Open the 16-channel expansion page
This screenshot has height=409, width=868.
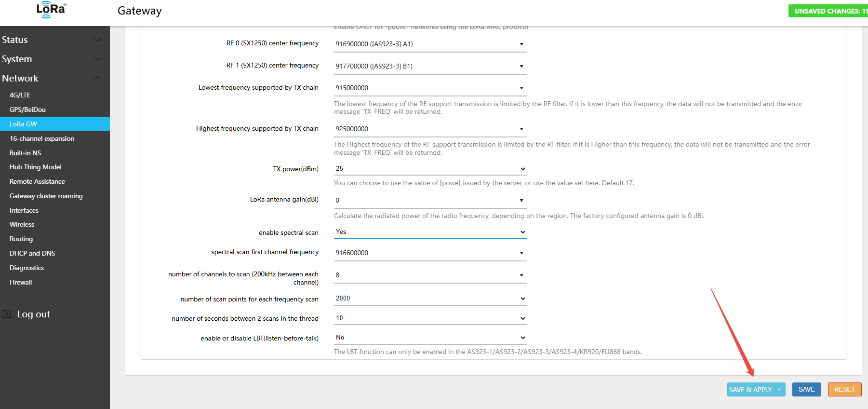(x=42, y=138)
